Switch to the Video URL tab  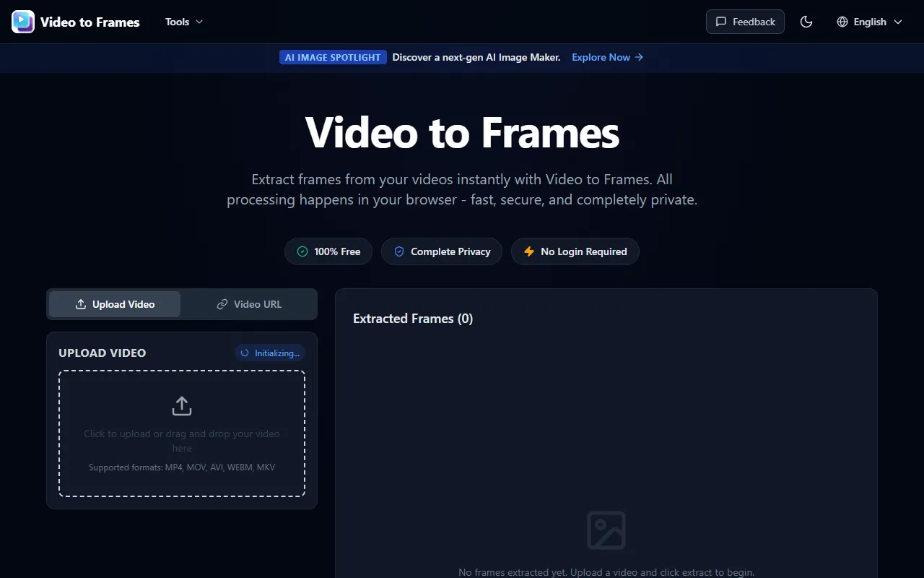(249, 304)
